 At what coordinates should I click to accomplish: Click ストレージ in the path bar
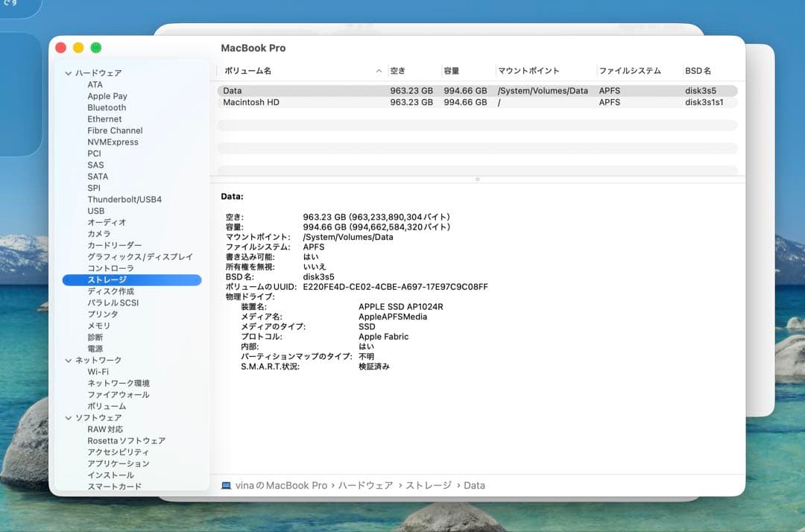(x=429, y=485)
